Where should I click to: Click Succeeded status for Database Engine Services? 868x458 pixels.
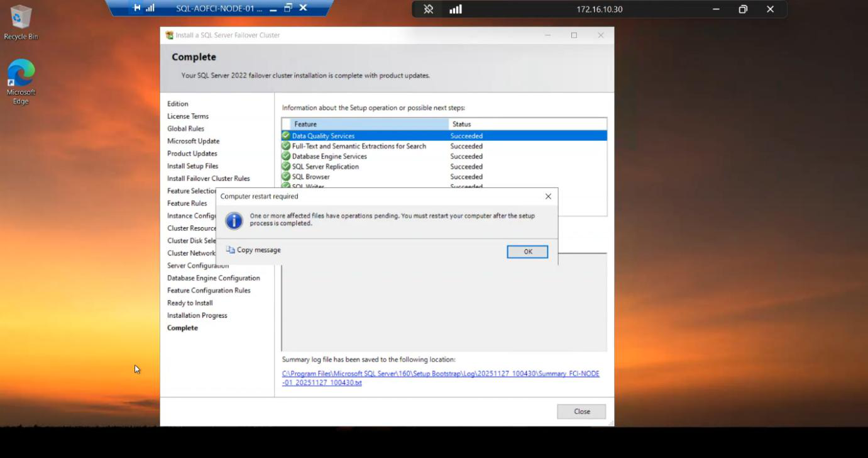coord(466,156)
